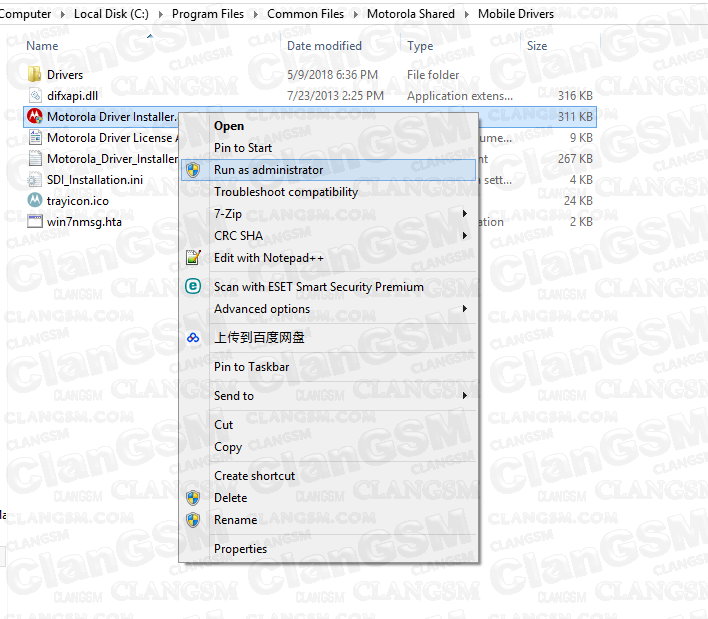708x619 pixels.
Task: Open the dropdown arrow after Program Files
Action: point(256,14)
